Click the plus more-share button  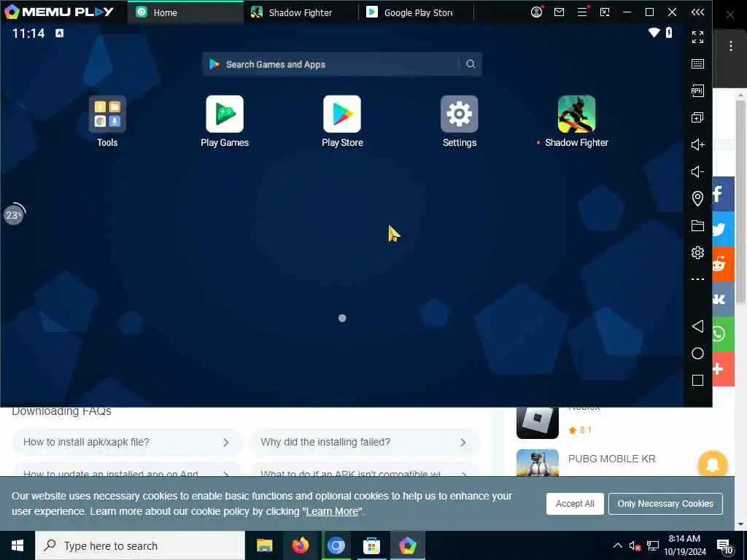click(x=723, y=369)
